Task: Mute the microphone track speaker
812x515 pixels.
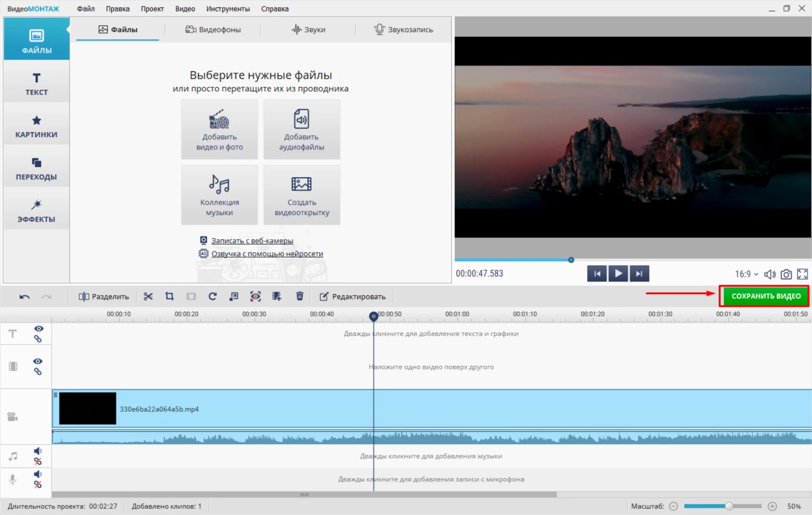Action: [38, 474]
